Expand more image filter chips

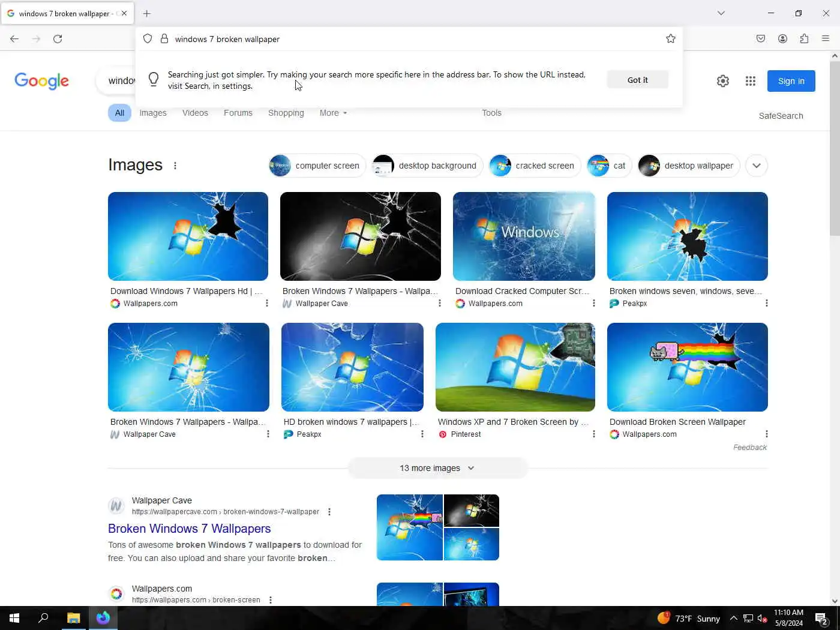click(x=757, y=166)
